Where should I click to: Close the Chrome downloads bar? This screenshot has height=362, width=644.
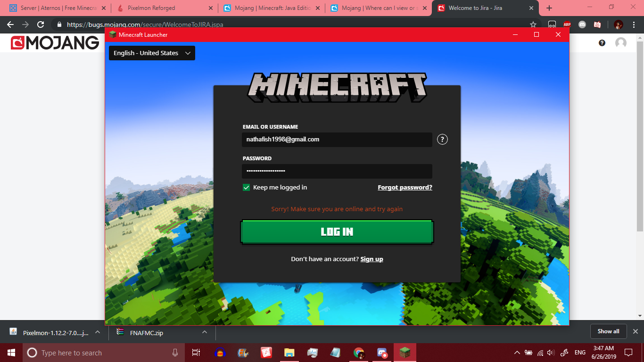click(x=635, y=331)
